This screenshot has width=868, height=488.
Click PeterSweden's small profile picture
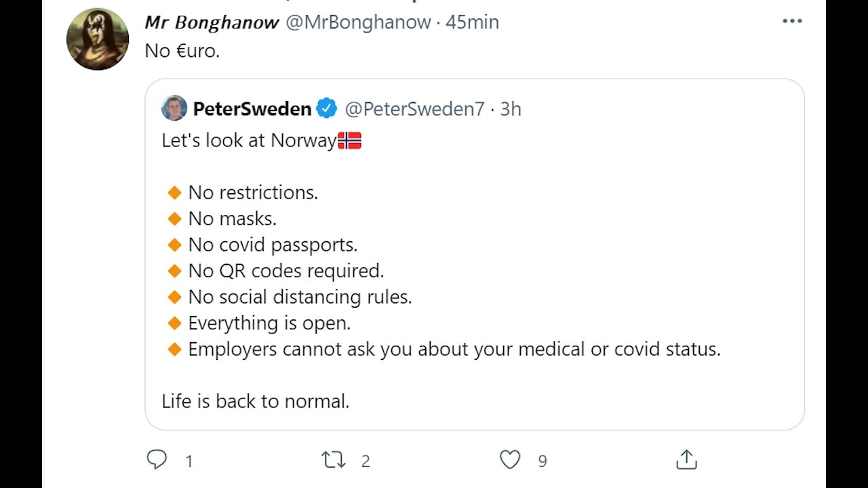coord(174,108)
